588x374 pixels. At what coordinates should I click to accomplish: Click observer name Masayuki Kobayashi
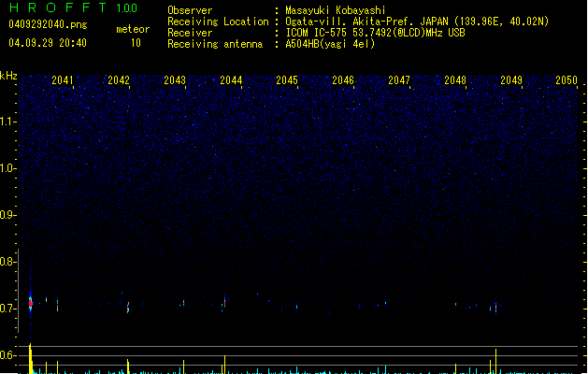point(336,10)
